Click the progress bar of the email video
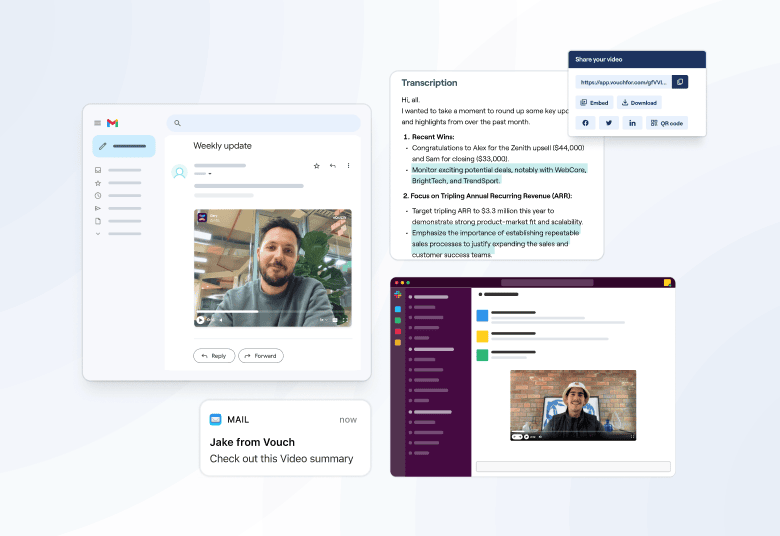 [273, 312]
